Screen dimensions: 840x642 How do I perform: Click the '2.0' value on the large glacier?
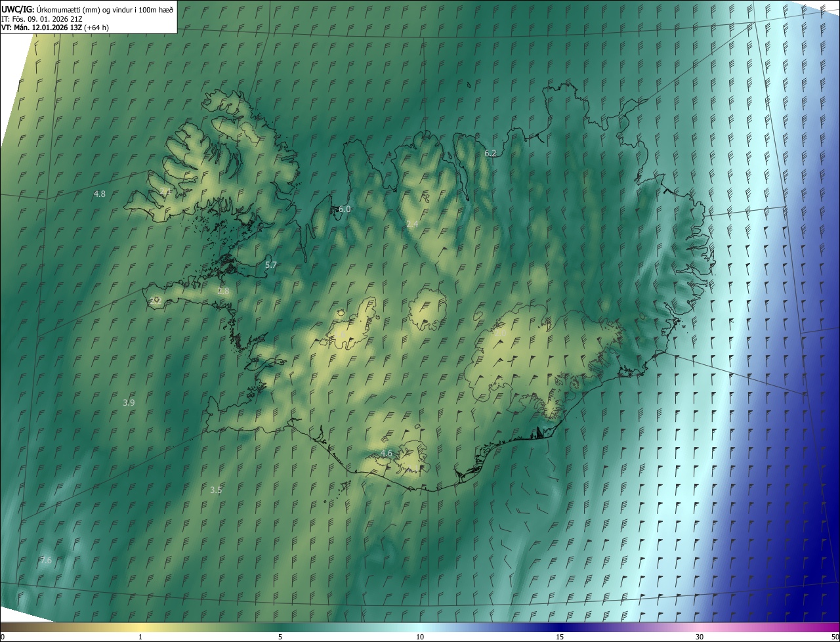point(500,333)
